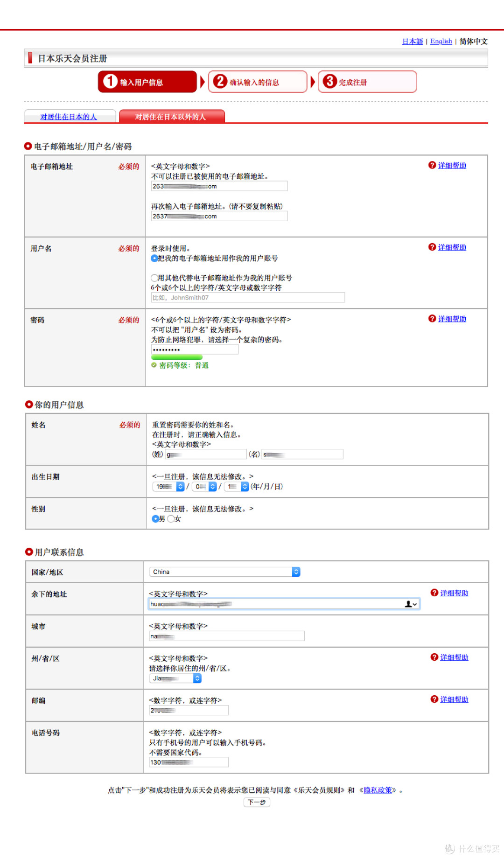Click help icon in email address row
Viewport: 504px width, 859px height.
[x=432, y=165]
